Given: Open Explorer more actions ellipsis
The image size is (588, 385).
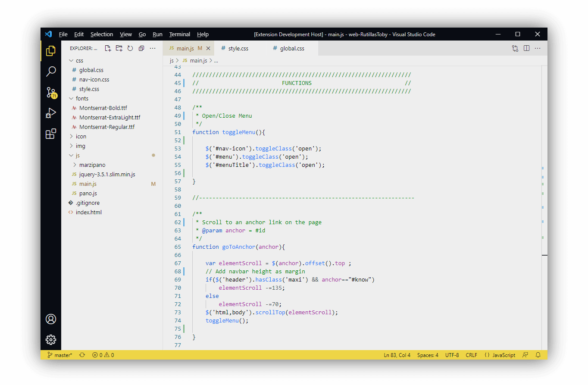Looking at the screenshot, I should point(153,48).
